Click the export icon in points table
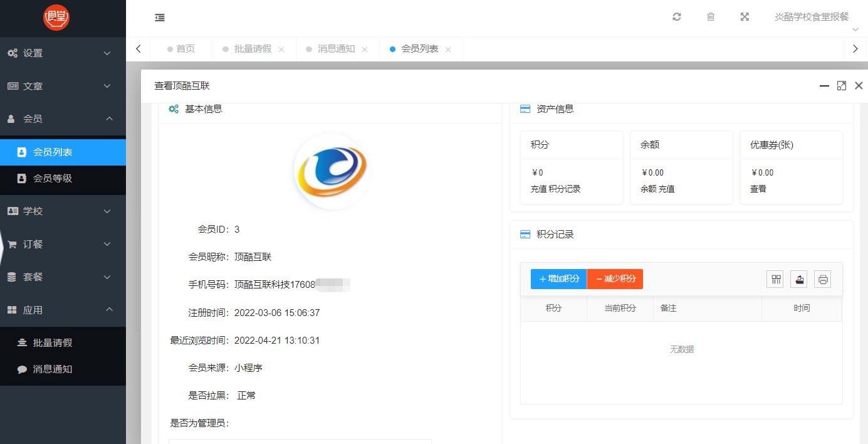Viewport: 868px width, 444px height. pyautogui.click(x=799, y=280)
